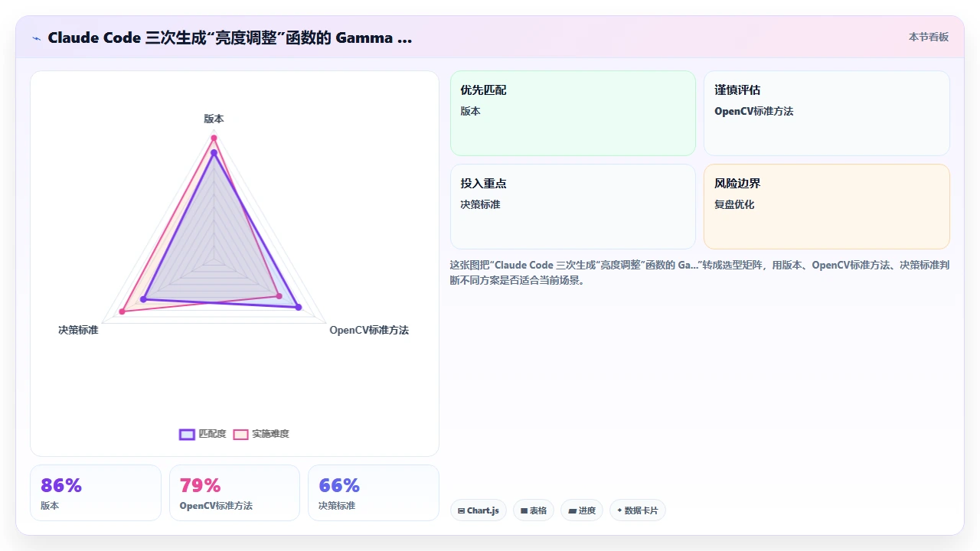The width and height of the screenshot is (980, 551).
Task: Click the 79% OpenCV标准方法 stat card
Action: (x=234, y=493)
